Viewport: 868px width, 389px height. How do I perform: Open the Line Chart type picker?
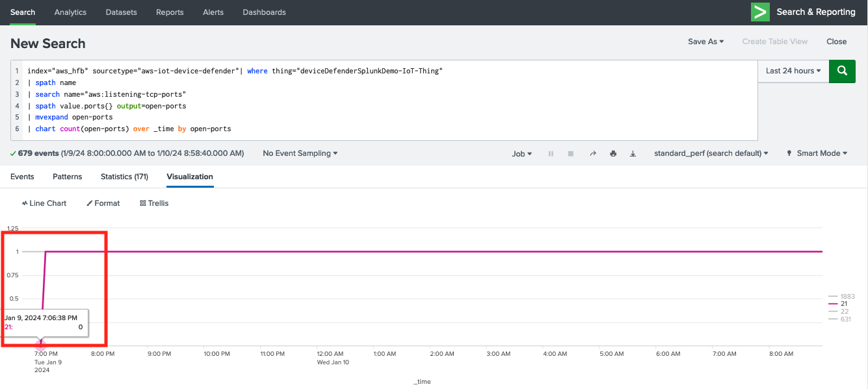[x=43, y=203]
